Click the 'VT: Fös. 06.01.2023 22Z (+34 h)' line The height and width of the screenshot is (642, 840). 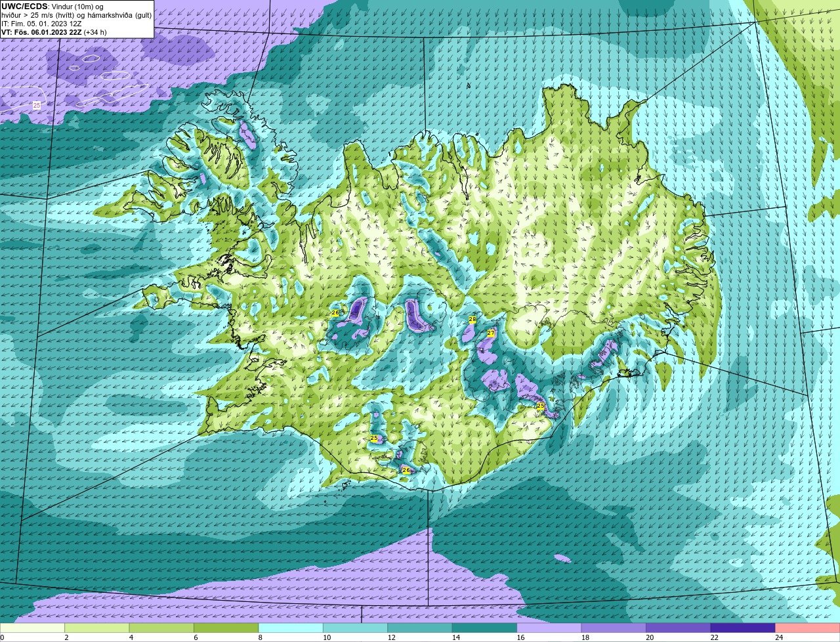[54, 32]
